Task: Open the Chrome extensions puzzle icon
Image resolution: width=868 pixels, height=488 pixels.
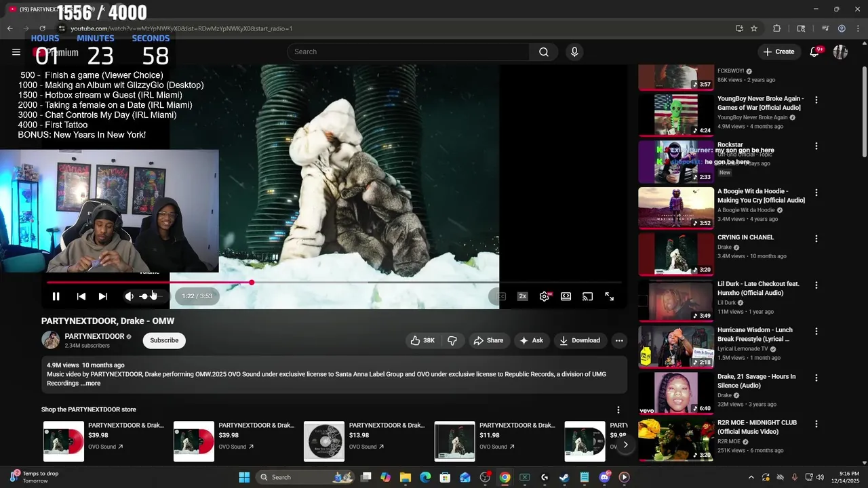Action: click(x=777, y=28)
